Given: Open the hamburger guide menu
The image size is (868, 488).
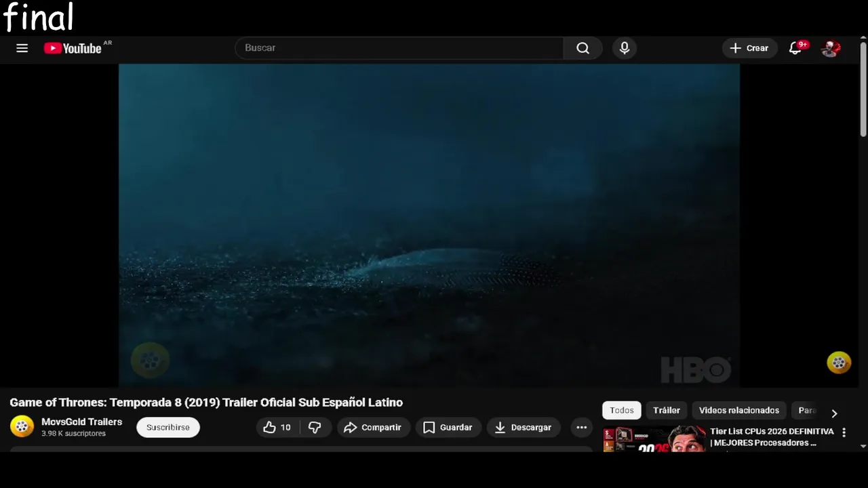Looking at the screenshot, I should tap(22, 48).
